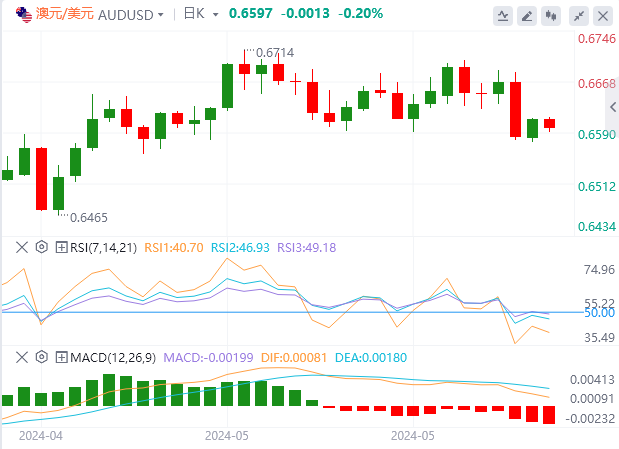Click the RSI 50.00 level label
This screenshot has width=619, height=449.
600,313
